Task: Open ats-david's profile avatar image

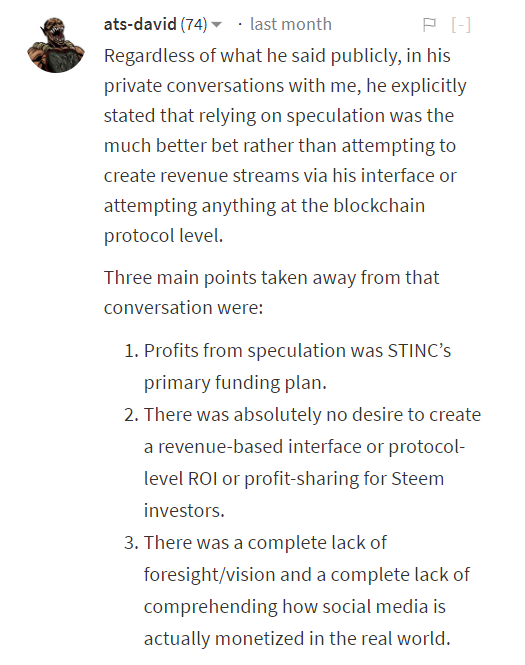Action: pos(56,45)
